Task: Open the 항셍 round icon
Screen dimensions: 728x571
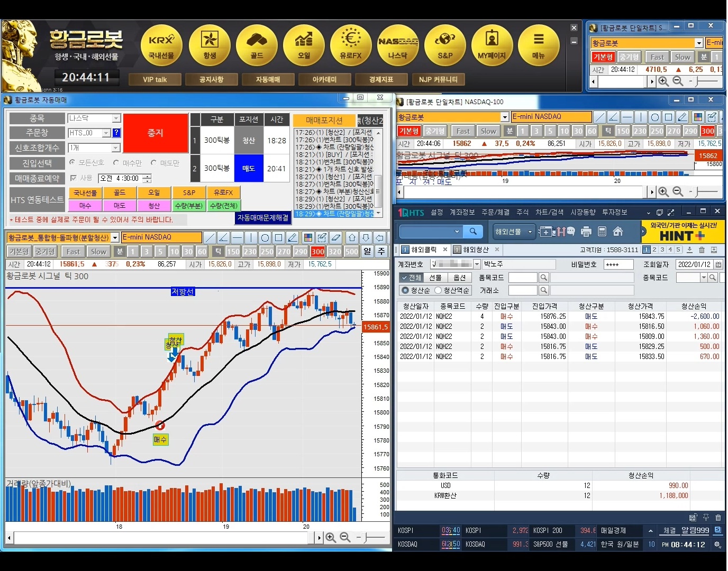Action: [x=210, y=44]
